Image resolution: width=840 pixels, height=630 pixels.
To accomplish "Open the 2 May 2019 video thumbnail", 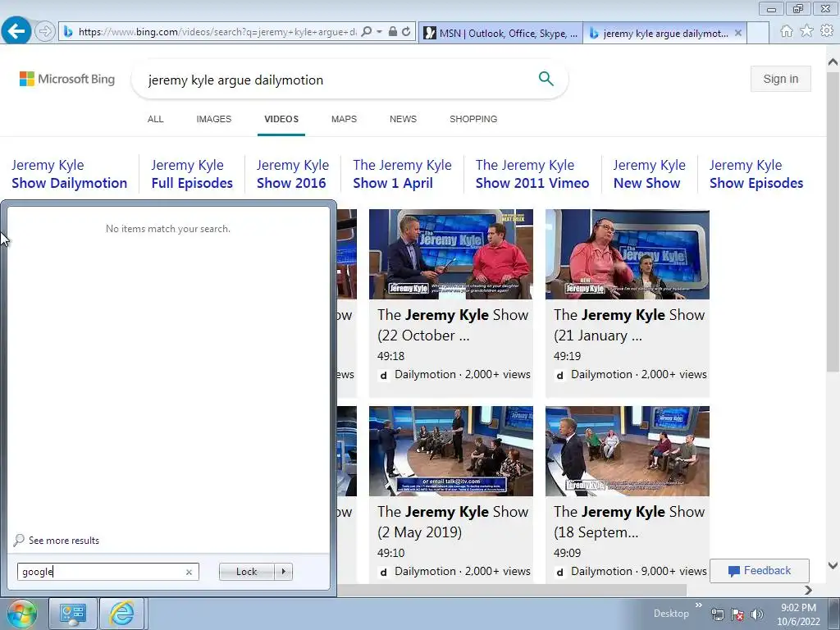I will 451,451.
